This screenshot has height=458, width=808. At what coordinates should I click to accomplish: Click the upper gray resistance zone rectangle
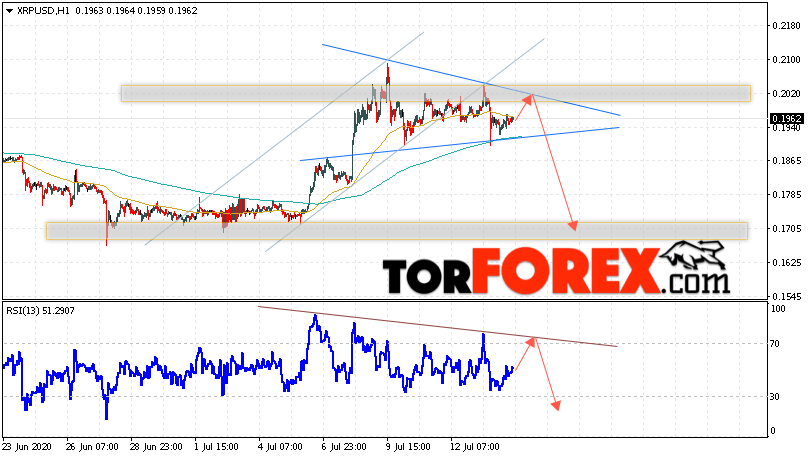click(436, 93)
